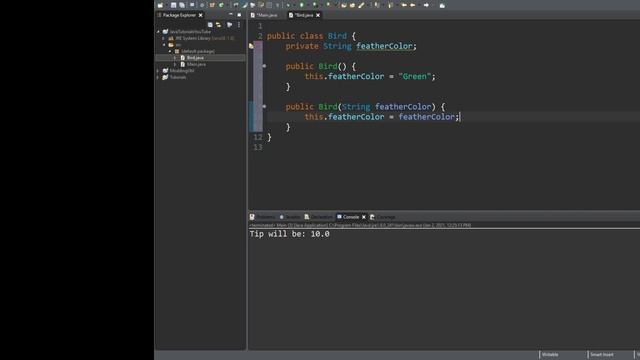
Task: Open the Problems tab in bottom panel
Action: tap(262, 217)
